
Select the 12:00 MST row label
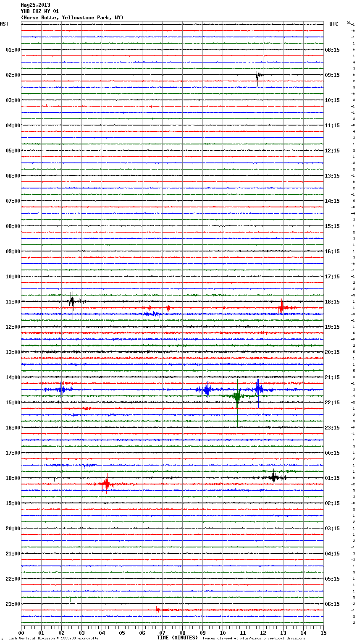pos(13,327)
